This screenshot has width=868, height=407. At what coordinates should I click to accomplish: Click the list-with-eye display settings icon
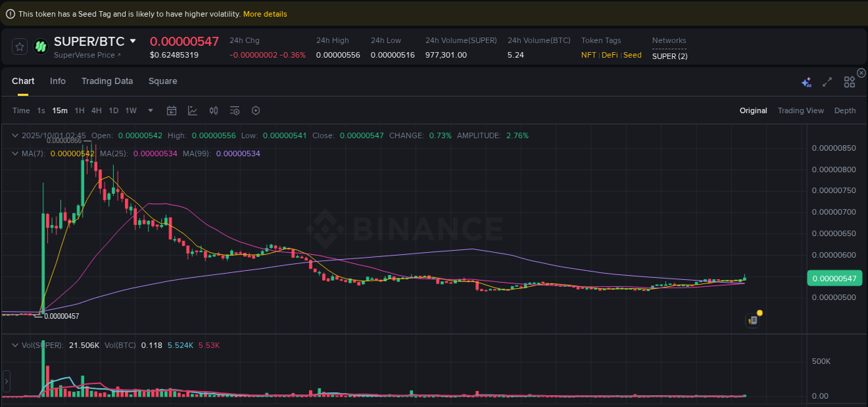coord(235,110)
